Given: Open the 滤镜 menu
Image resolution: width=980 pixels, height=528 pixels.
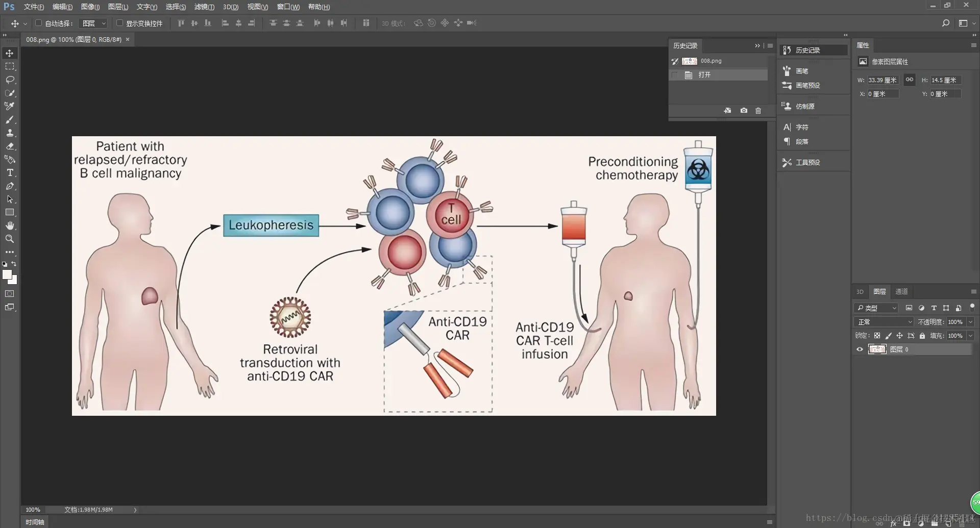Looking at the screenshot, I should tap(204, 7).
